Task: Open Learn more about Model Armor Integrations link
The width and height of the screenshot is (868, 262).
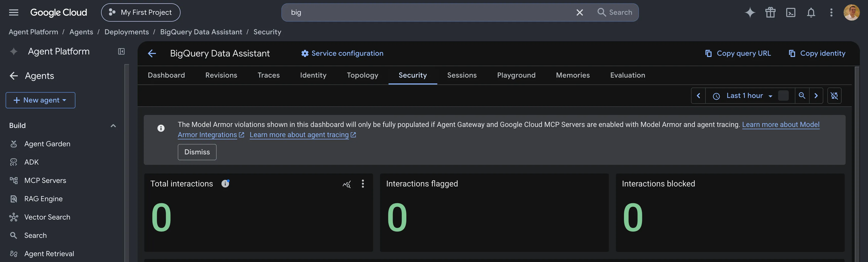Action: point(780,125)
